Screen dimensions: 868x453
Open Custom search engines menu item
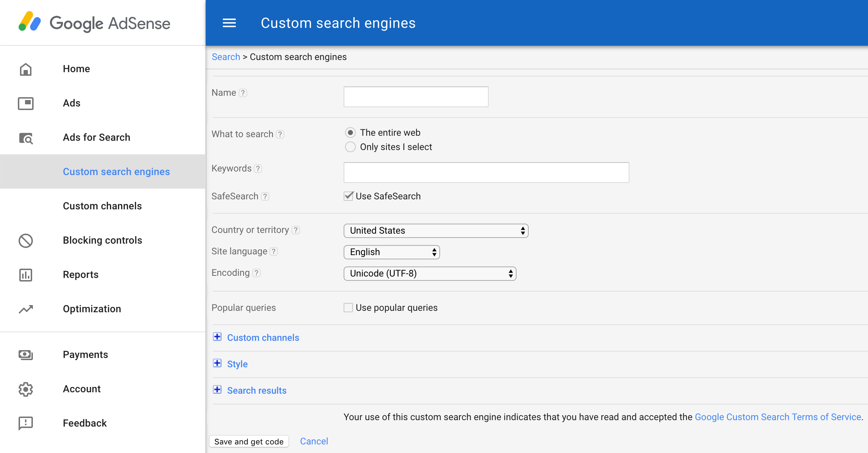tap(116, 171)
